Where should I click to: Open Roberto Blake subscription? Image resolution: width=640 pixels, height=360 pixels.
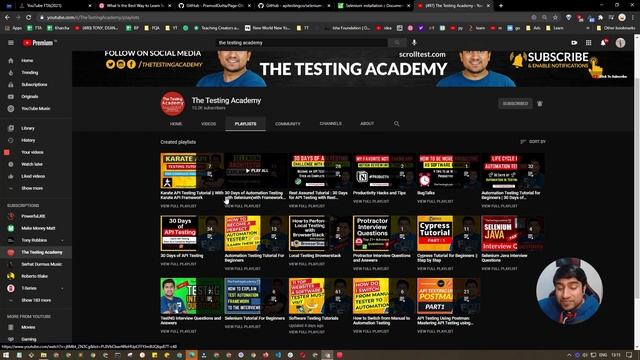coord(36,276)
